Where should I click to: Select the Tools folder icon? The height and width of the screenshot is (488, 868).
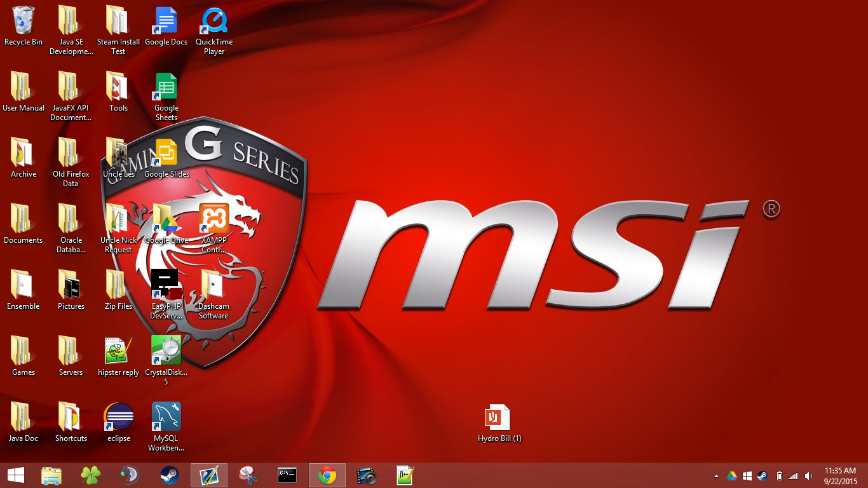click(x=119, y=93)
